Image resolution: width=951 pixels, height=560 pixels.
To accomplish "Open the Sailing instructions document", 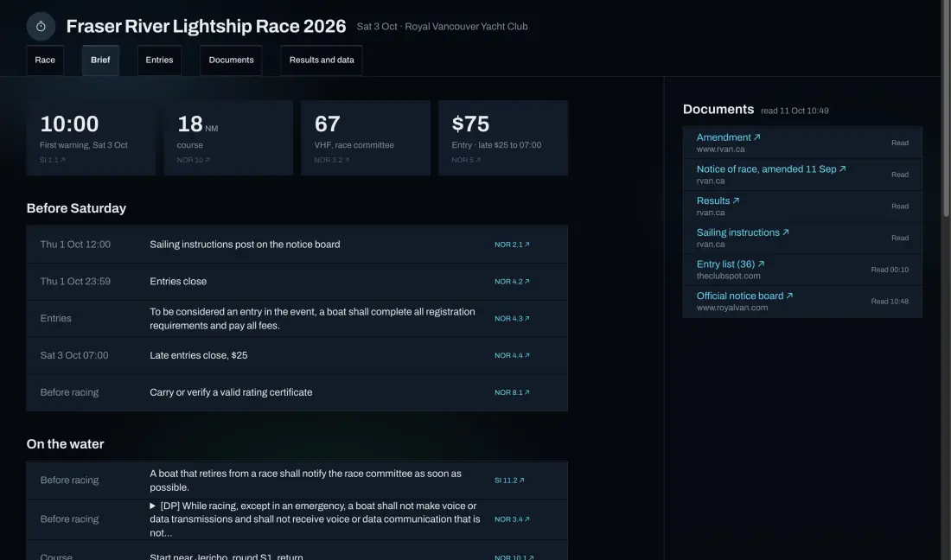I will pos(743,232).
